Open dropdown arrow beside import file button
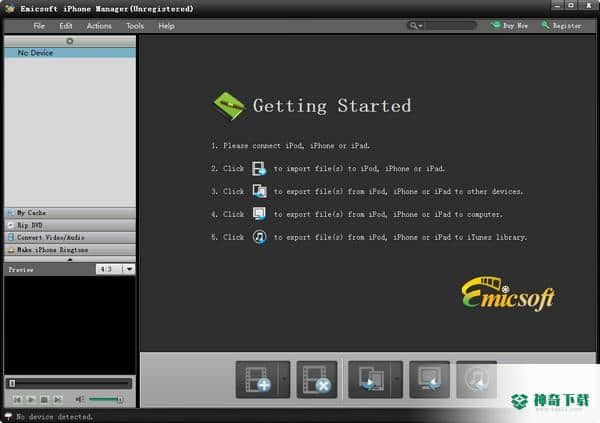600x423 pixels. 284,379
